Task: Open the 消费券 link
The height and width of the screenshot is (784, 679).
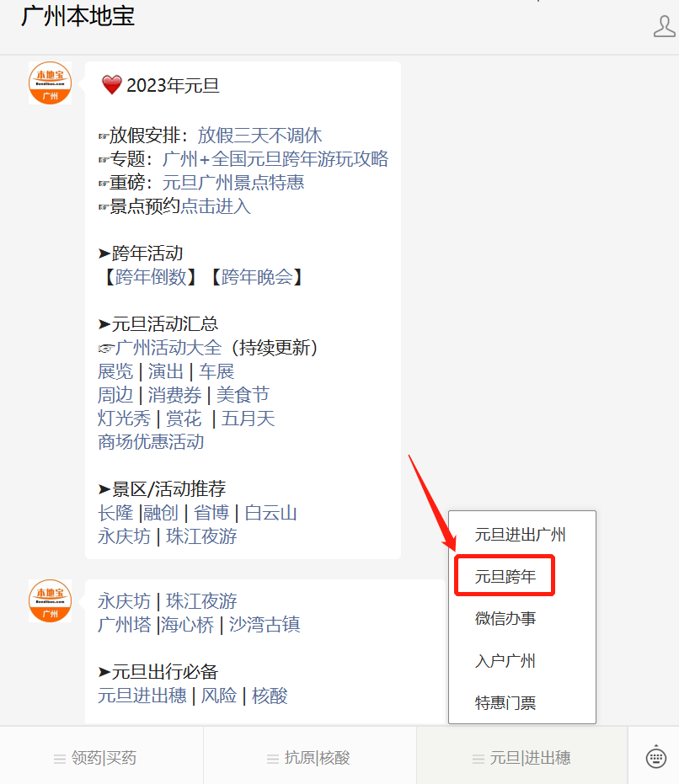Action: tap(174, 395)
